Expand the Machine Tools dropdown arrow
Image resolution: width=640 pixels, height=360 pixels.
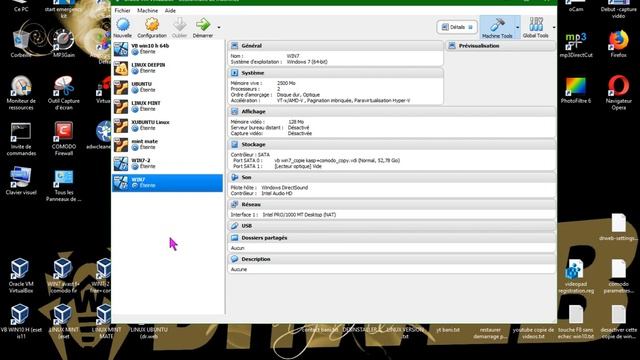pyautogui.click(x=518, y=27)
